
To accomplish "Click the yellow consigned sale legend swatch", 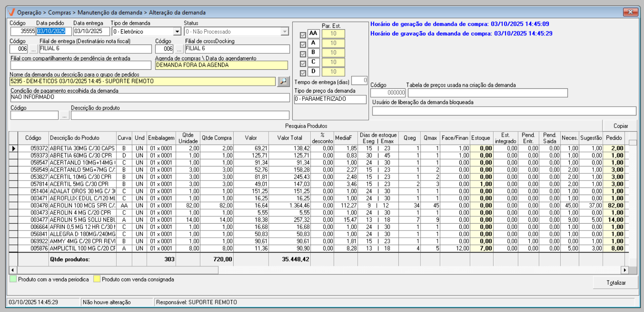I will tap(97, 279).
